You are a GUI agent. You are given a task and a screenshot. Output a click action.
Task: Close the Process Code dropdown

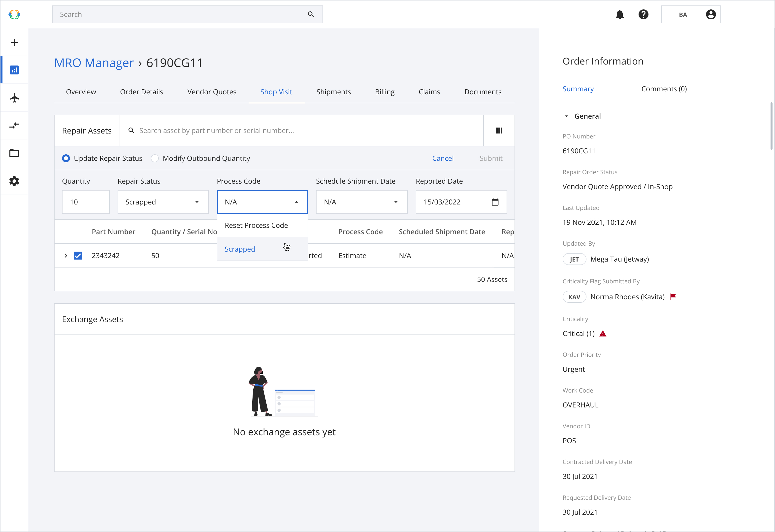click(262, 202)
